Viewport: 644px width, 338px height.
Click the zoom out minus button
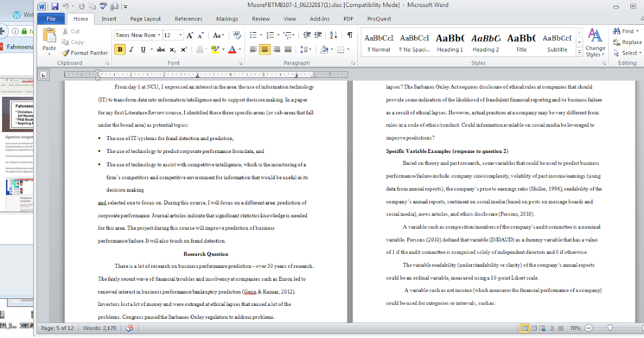588,328
